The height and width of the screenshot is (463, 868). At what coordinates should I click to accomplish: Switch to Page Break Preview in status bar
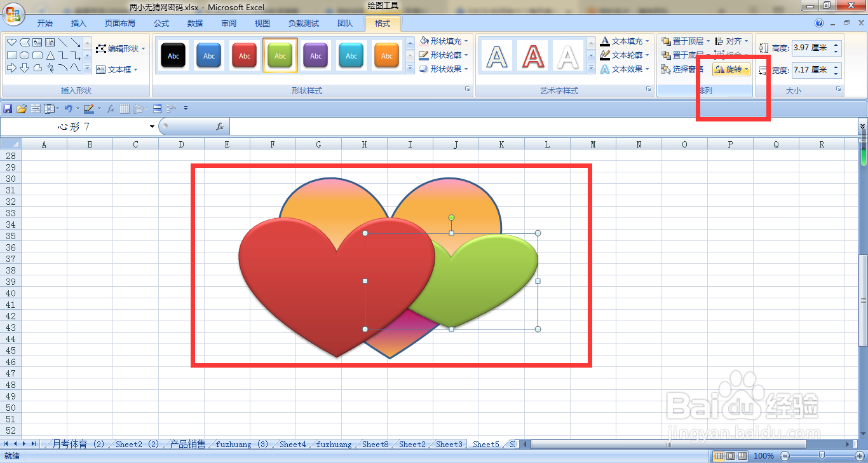pyautogui.click(x=742, y=455)
